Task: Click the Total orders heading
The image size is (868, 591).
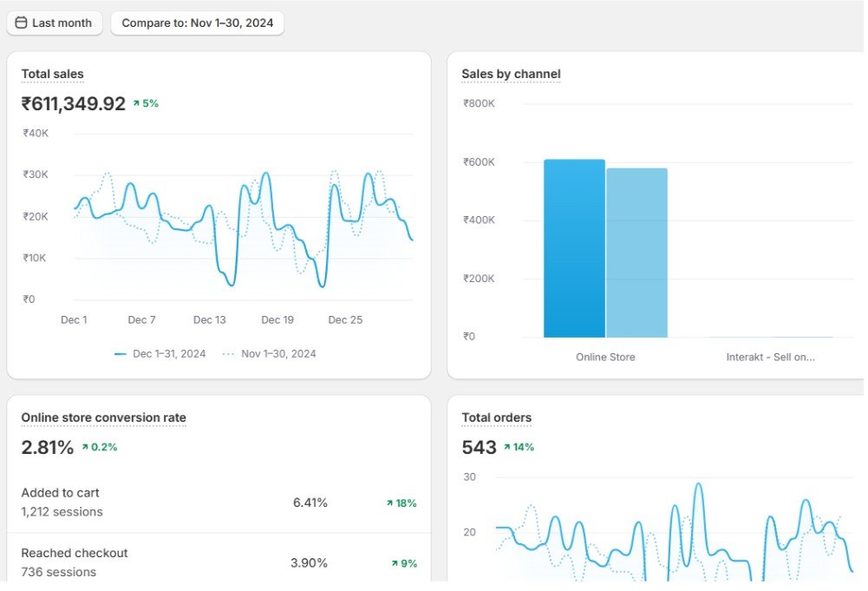Action: tap(497, 417)
